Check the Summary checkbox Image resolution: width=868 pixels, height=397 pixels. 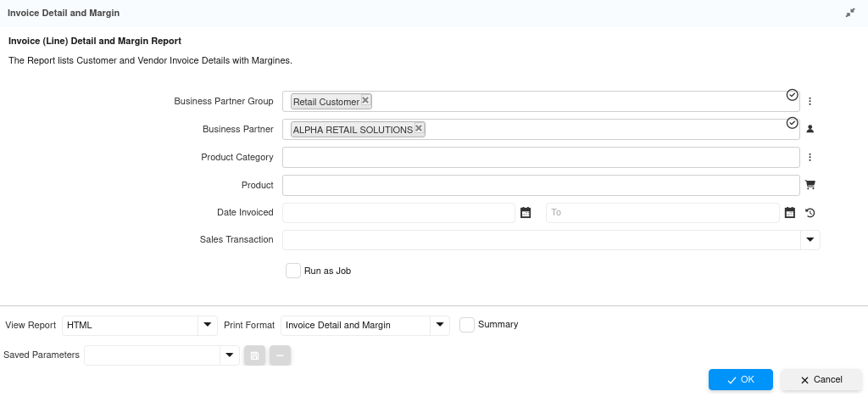(467, 325)
